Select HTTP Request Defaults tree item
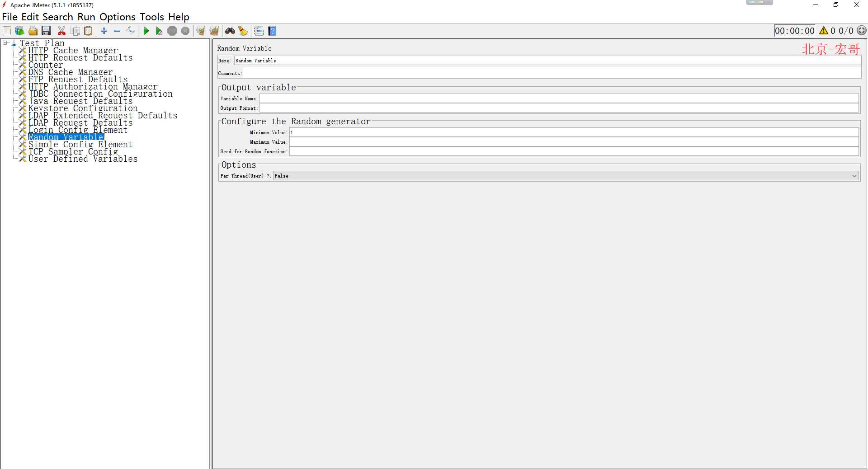Viewport: 868px width, 469px height. pos(80,58)
